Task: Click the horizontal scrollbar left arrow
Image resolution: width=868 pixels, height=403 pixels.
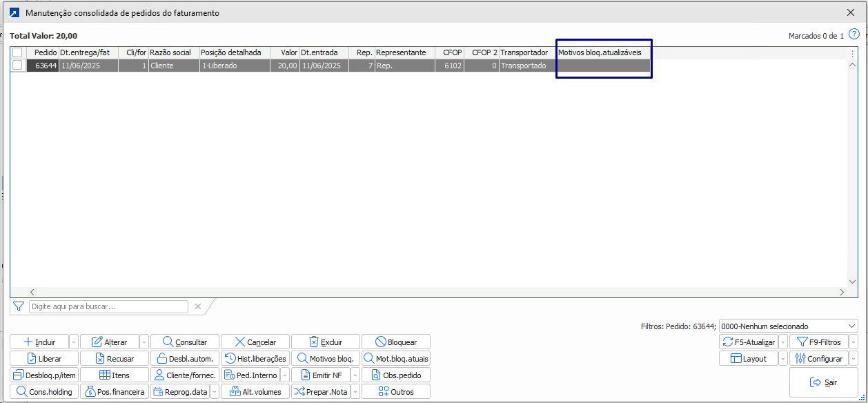Action: click(32, 293)
